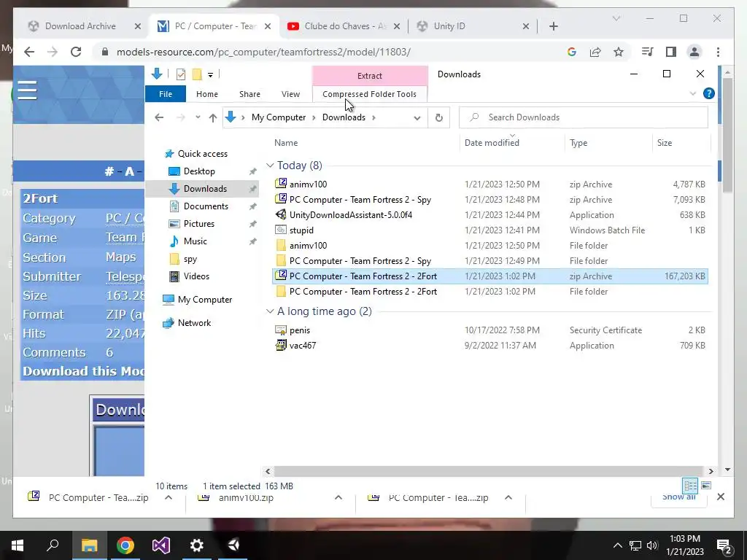Select the penis security certificate icon

point(281,330)
